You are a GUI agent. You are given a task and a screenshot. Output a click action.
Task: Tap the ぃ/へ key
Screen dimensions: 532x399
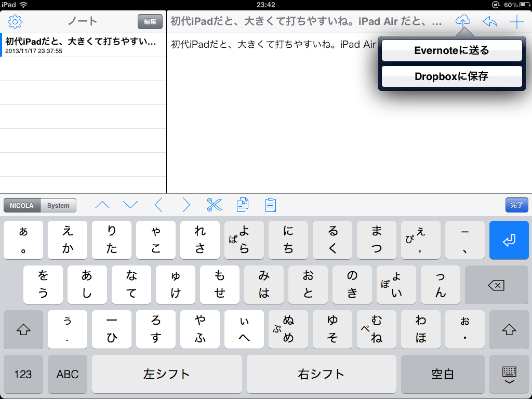click(x=244, y=329)
